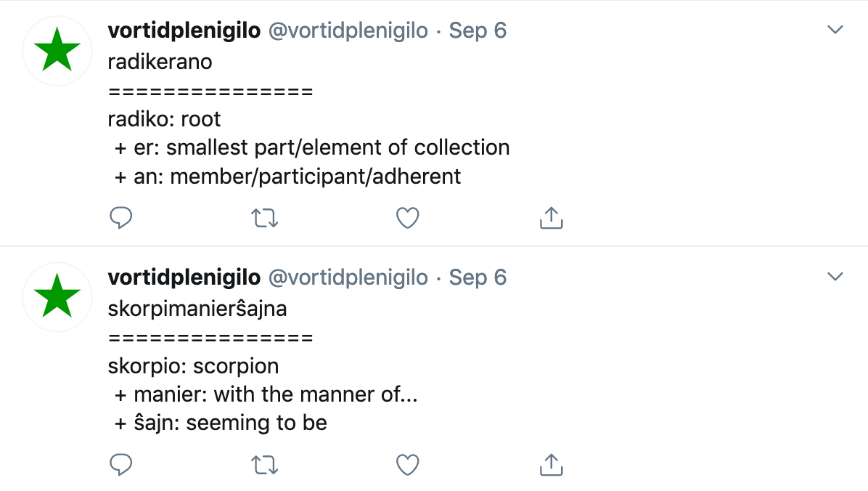Open vortidplenigilo profile name on second tweet
Screen dimensions: 868x491
[x=184, y=277]
